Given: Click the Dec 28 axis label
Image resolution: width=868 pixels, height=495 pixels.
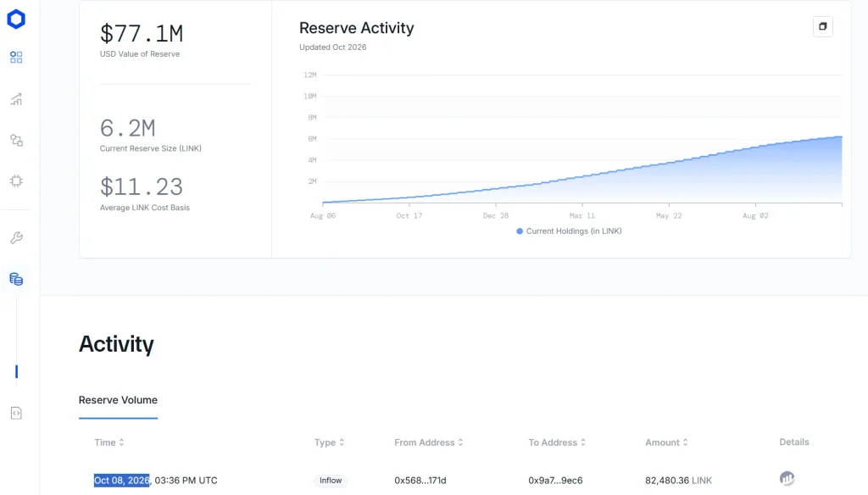Looking at the screenshot, I should [x=495, y=216].
